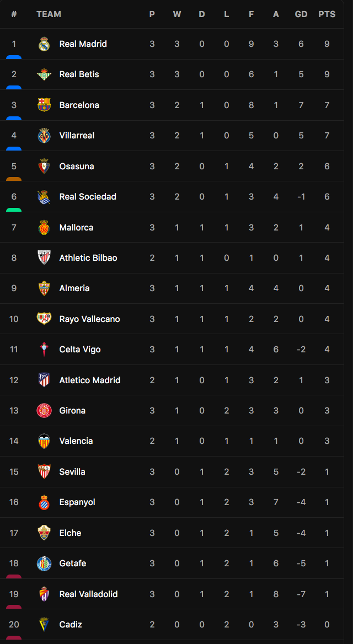The image size is (353, 644).
Task: Select the row for Espanyol
Action: (x=77, y=502)
